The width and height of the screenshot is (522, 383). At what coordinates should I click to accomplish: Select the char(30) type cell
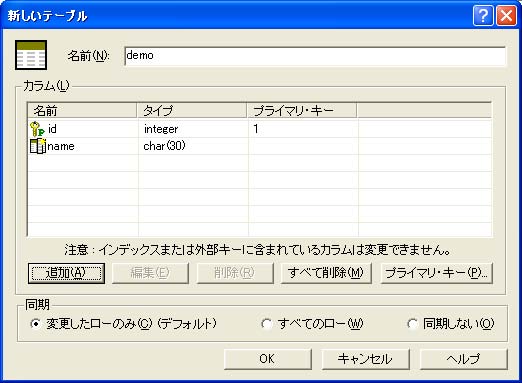coord(193,146)
